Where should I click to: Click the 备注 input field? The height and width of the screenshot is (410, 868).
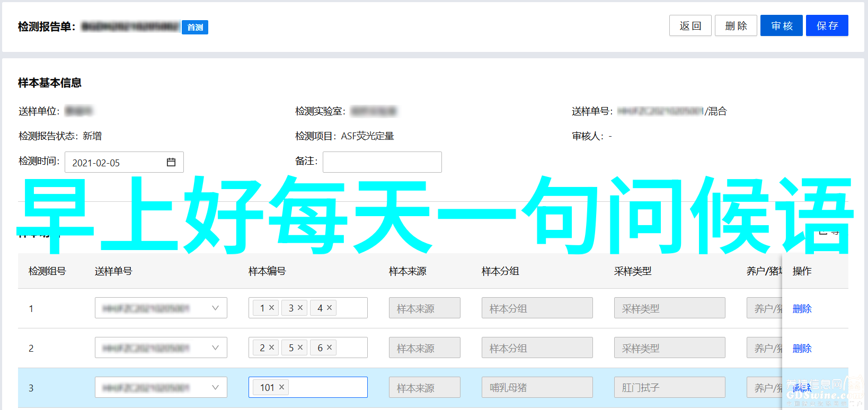pyautogui.click(x=382, y=162)
